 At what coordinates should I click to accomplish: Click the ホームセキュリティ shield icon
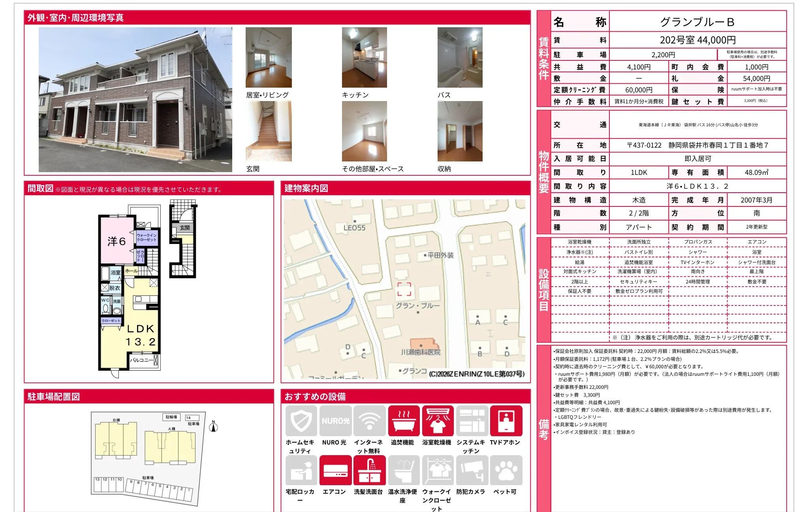pos(301,421)
